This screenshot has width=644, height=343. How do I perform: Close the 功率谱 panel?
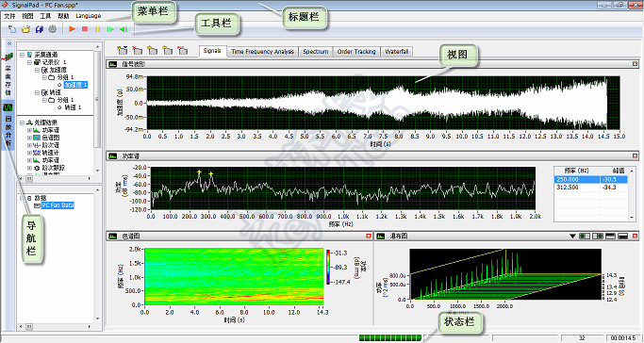635,155
